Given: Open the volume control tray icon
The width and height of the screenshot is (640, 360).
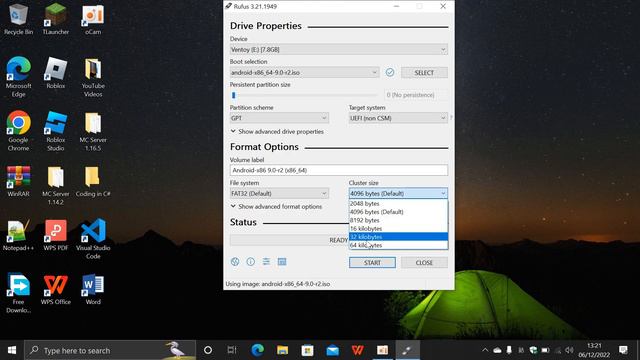Looking at the screenshot, I should click(569, 350).
